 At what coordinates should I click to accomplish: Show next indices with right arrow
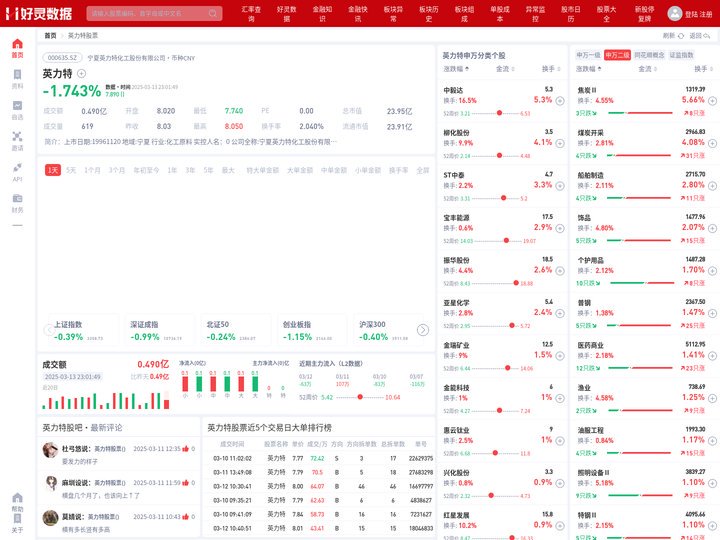[422, 330]
